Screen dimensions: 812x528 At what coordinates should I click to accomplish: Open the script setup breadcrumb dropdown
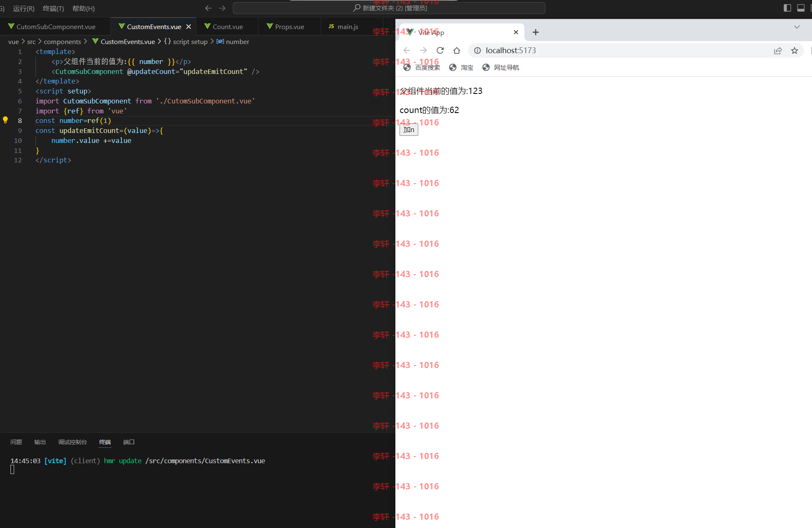[x=186, y=42]
